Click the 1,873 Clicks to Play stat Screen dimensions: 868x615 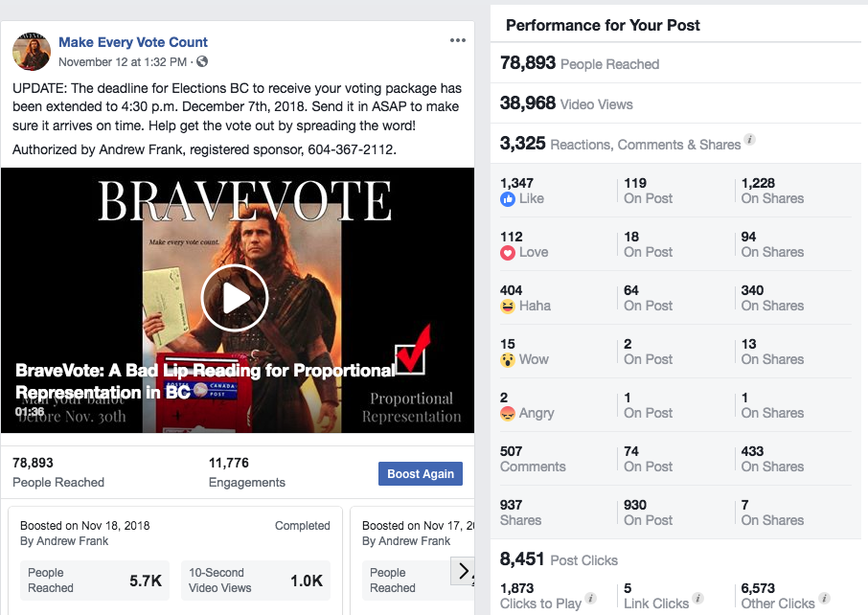(540, 596)
